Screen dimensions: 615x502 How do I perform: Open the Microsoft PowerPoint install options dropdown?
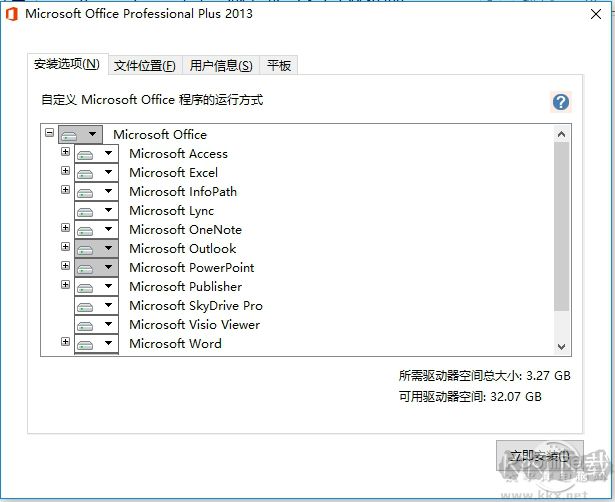coord(108,268)
